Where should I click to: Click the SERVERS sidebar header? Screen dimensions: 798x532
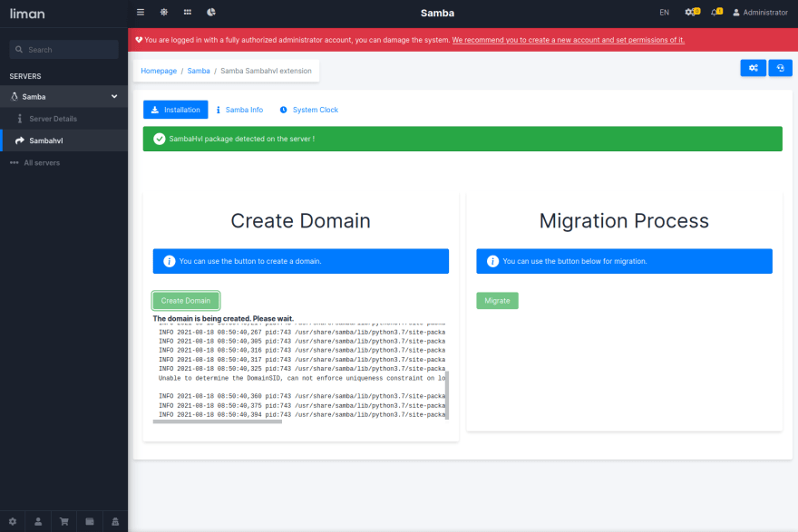pyautogui.click(x=25, y=76)
